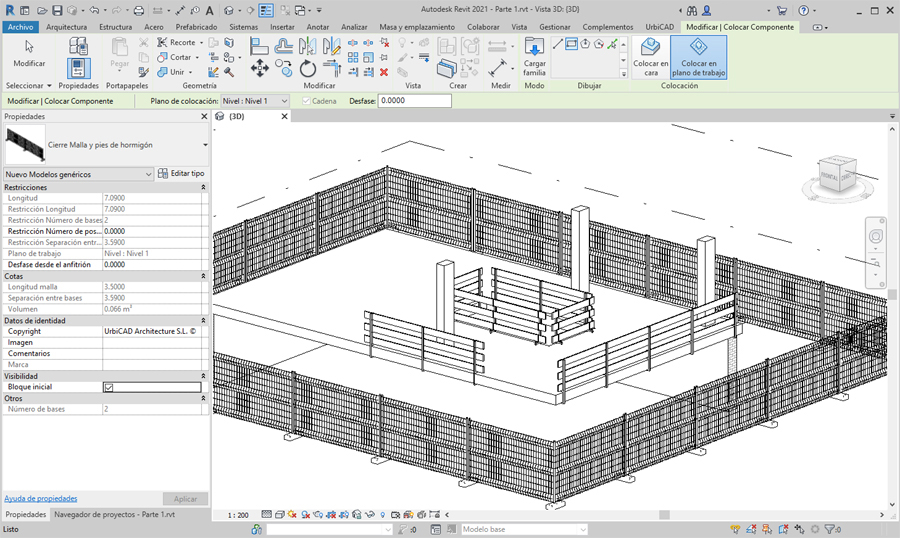Screen dimensions: 900x538
Task: Click the Move tool in Modificar panel
Action: (x=259, y=68)
